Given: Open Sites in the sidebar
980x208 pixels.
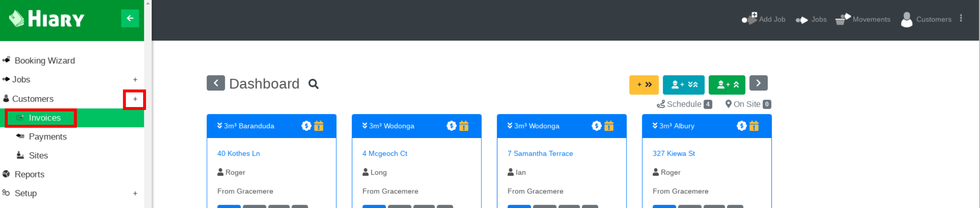Looking at the screenshot, I should pos(38,155).
